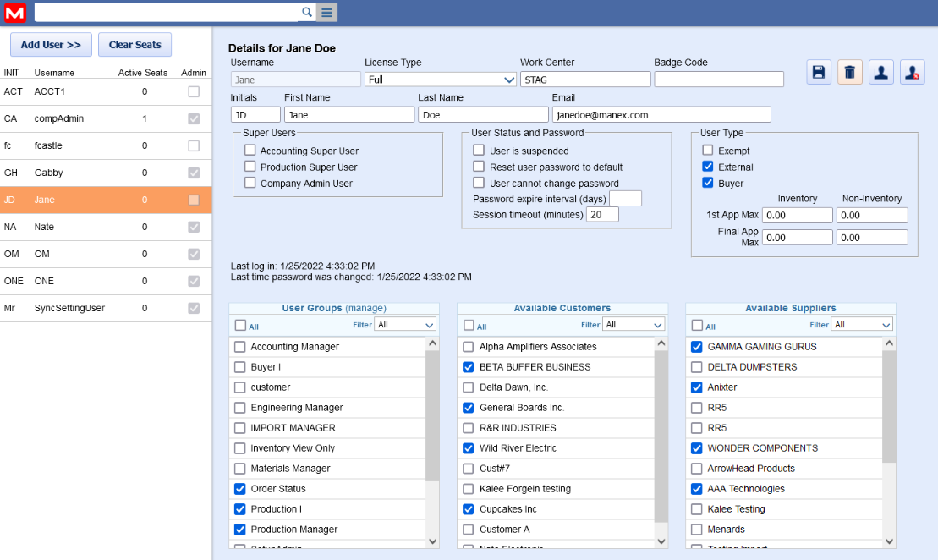Toggle Admin checkbox for fcastle row
938x560 pixels.
pos(194,145)
